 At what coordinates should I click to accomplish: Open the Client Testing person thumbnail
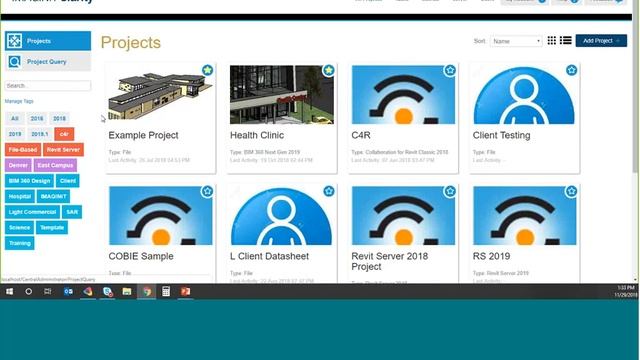(524, 95)
